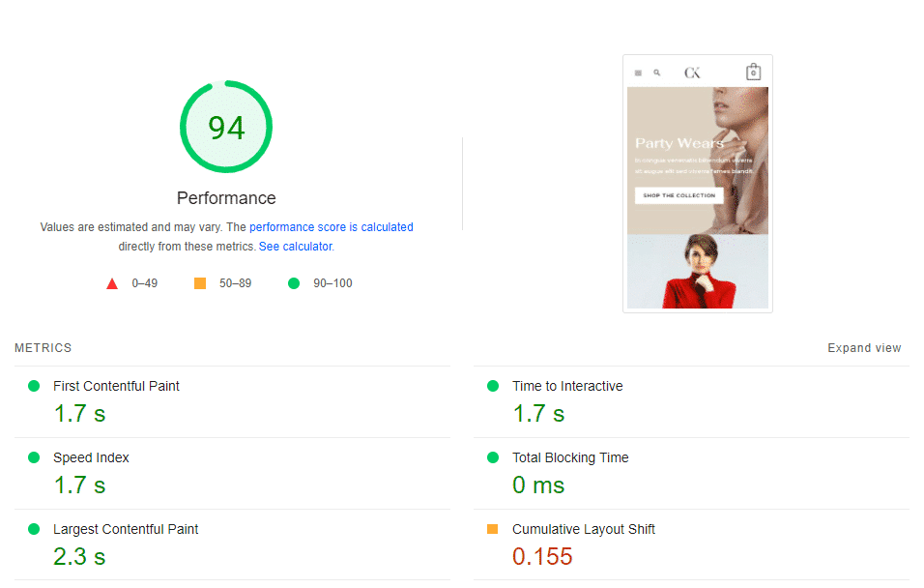Click the 94 performance score gauge
This screenshot has height=588, width=924.
(225, 127)
